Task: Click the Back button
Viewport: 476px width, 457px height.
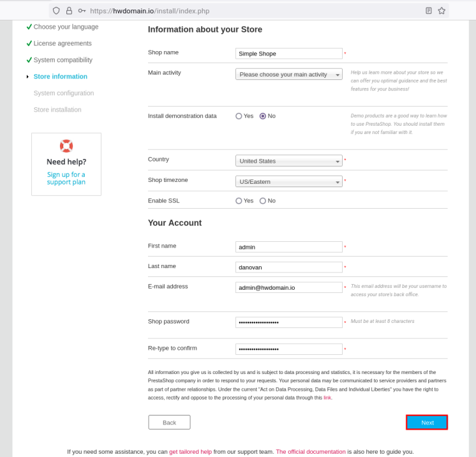Action: pos(169,423)
